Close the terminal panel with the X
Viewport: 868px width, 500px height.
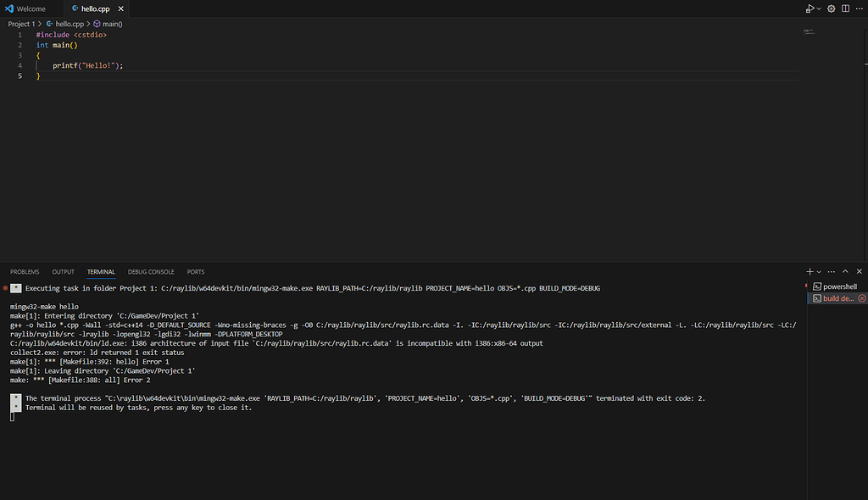click(859, 271)
